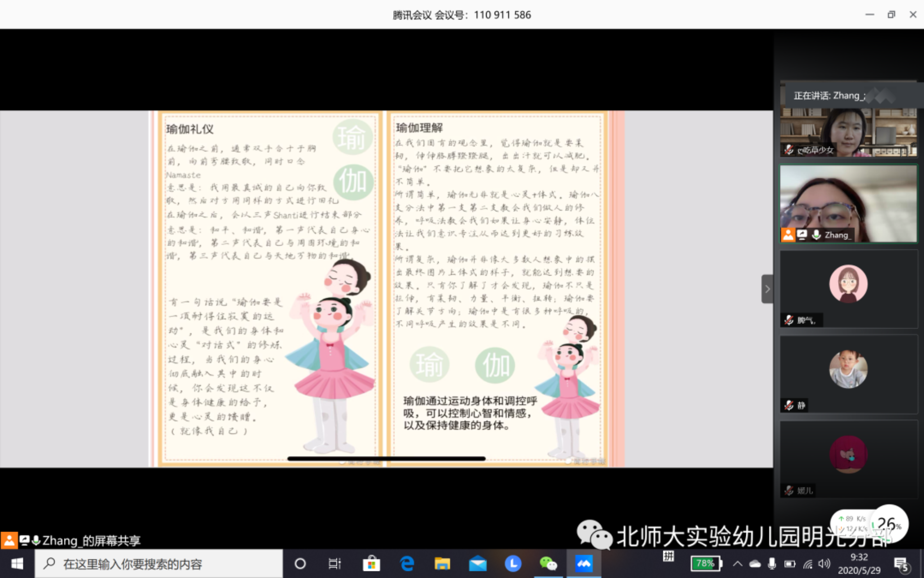Open Task View button
This screenshot has height=578, width=924.
point(335,563)
